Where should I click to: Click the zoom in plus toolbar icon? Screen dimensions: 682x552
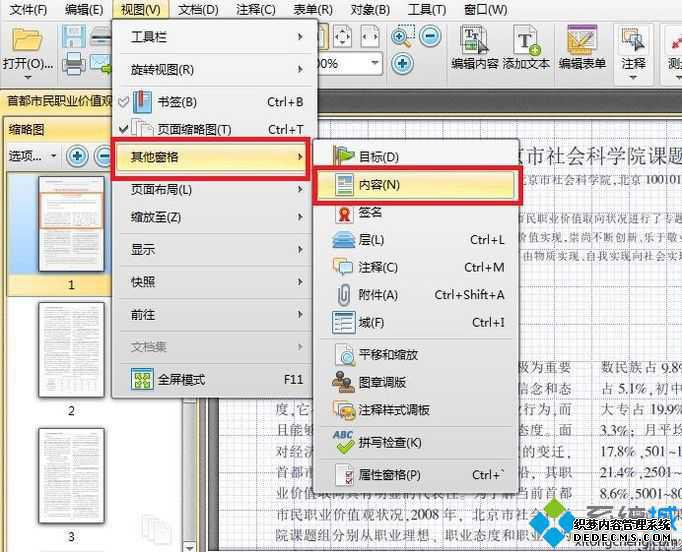[x=402, y=64]
